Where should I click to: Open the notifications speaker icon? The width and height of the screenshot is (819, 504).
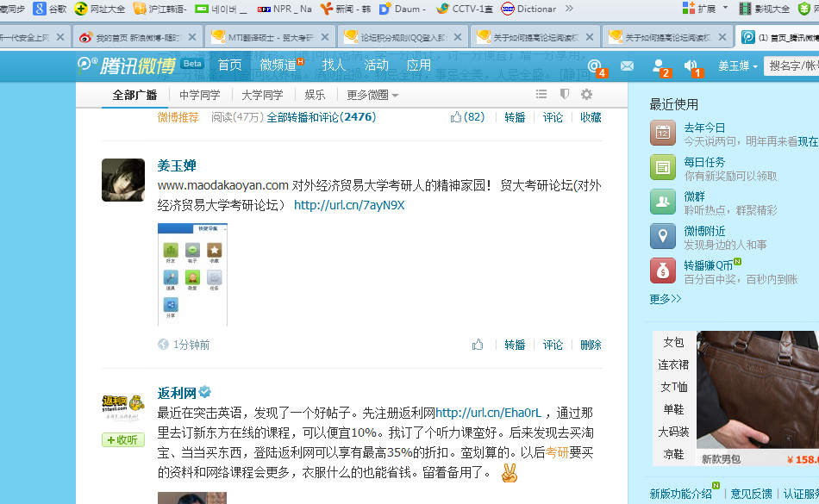point(691,66)
